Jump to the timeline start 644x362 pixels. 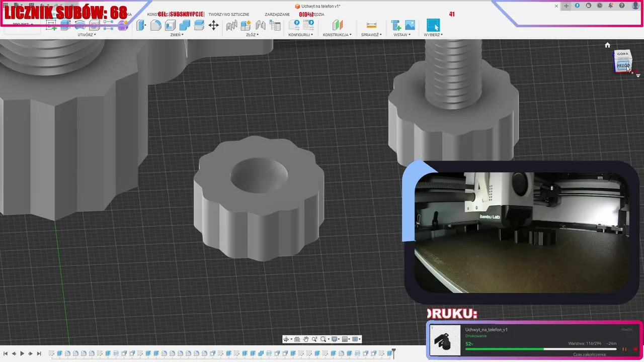[5, 353]
